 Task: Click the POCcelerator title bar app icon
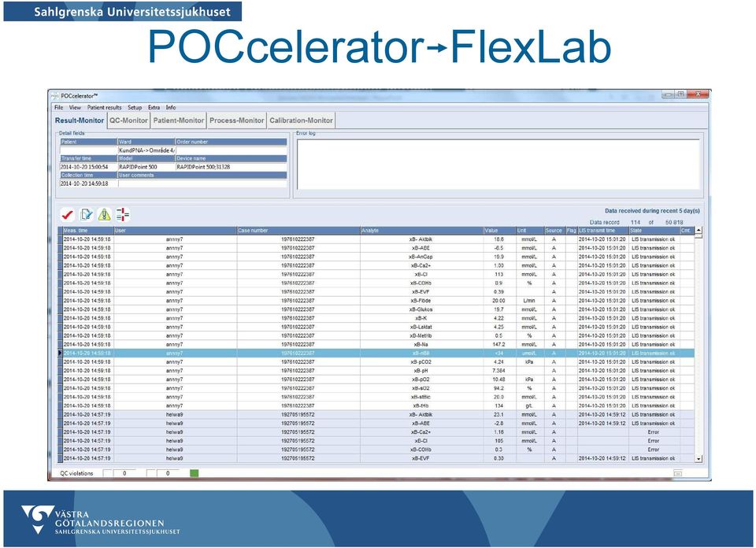click(x=55, y=95)
